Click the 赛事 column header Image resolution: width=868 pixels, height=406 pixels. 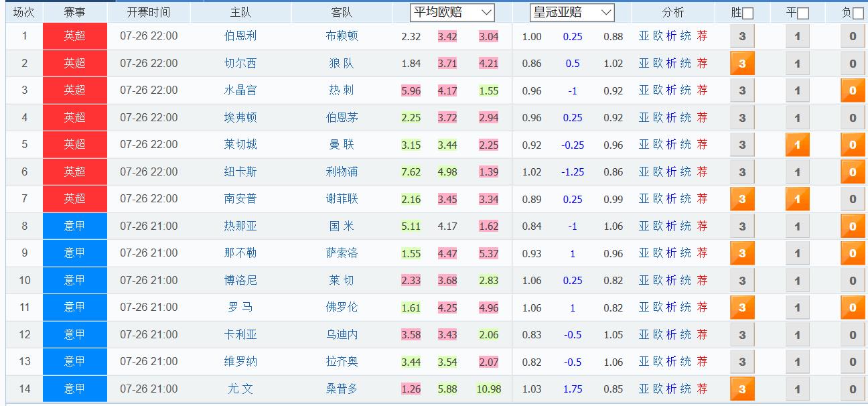[75, 12]
